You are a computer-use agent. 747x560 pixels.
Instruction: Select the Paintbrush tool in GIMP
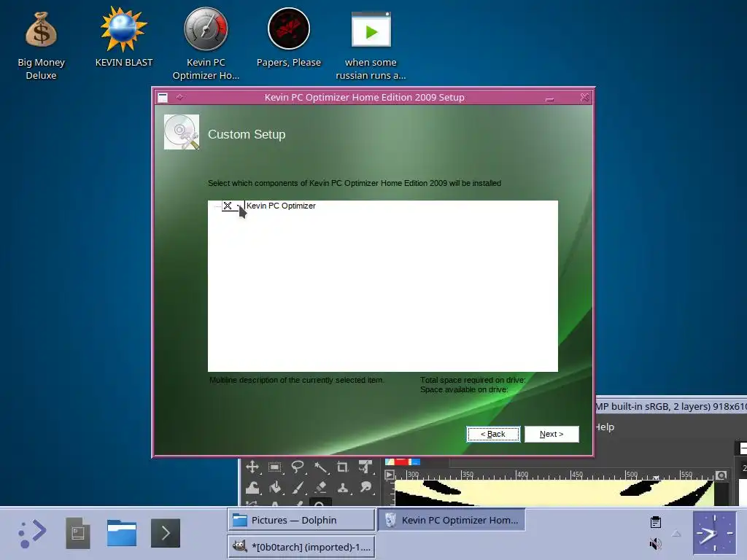point(298,488)
